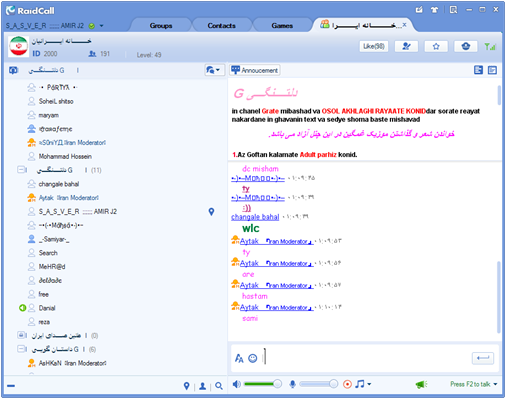This screenshot has height=399, width=506.
Task: Click the green megaphone broadcast icon
Action: (x=421, y=385)
